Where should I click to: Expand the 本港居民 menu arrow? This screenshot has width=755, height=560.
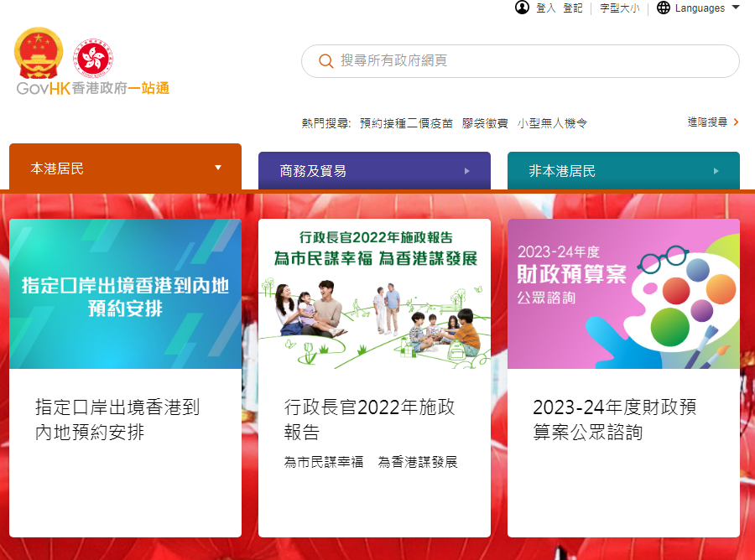click(x=218, y=168)
